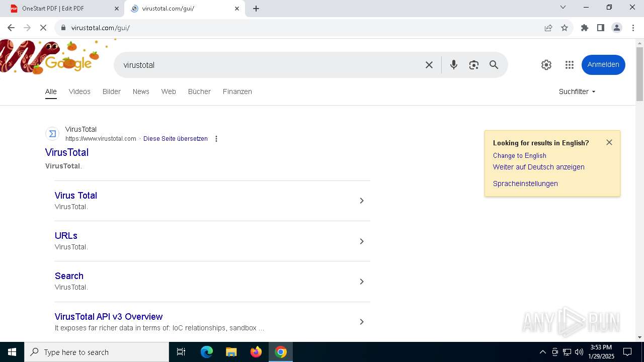The width and height of the screenshot is (644, 362).
Task: Click the share page icon in address bar
Action: click(548, 28)
